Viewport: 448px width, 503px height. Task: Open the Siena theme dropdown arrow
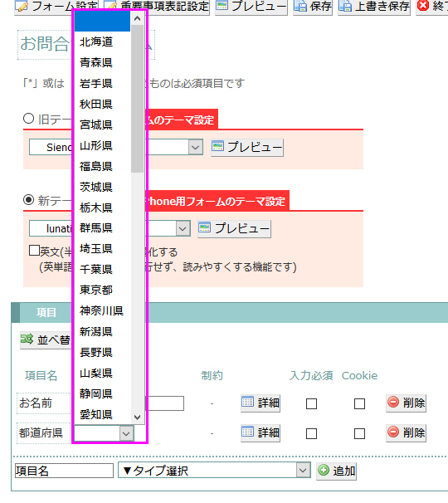tap(196, 148)
